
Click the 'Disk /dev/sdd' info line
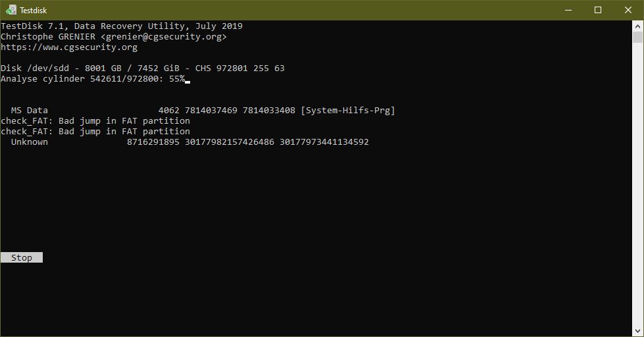pos(143,68)
